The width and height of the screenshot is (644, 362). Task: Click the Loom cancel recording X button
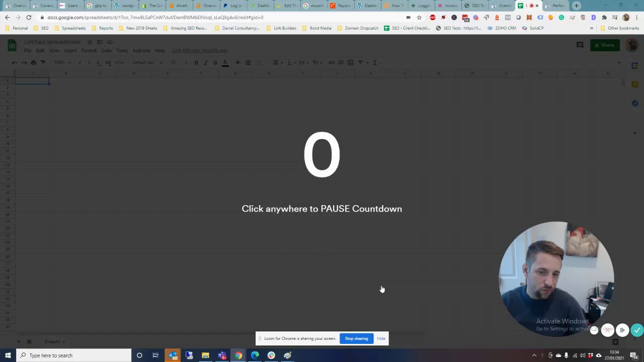pyautogui.click(x=608, y=330)
